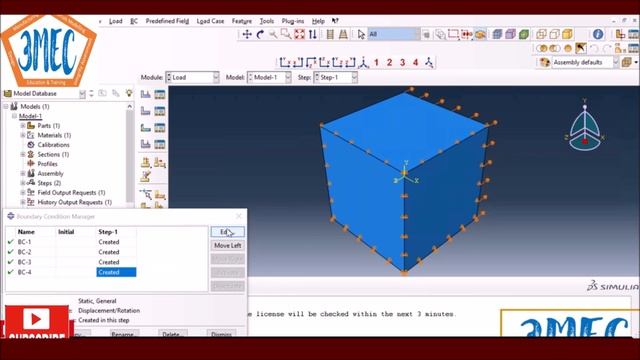Open the Load menu
This screenshot has height=360, width=640.
click(x=116, y=21)
